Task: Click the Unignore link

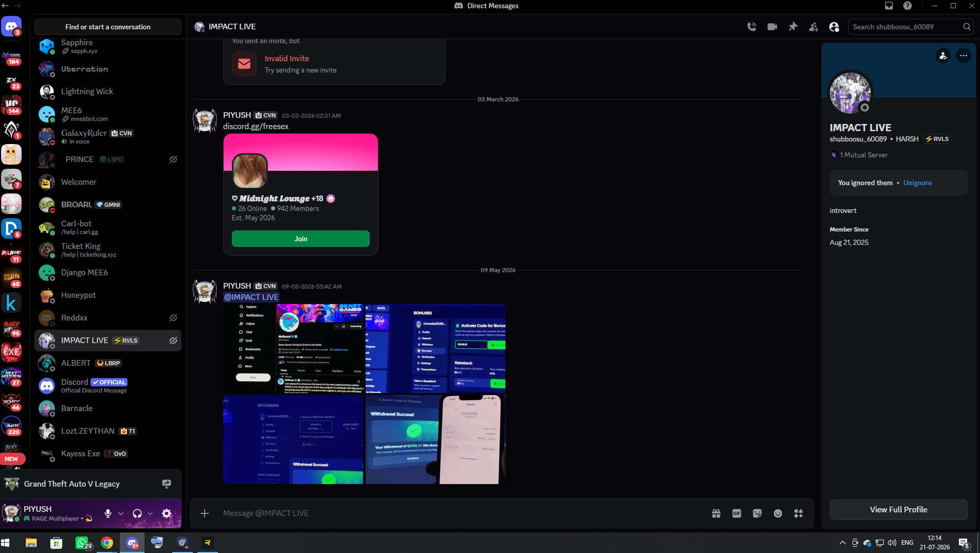Action: click(917, 183)
